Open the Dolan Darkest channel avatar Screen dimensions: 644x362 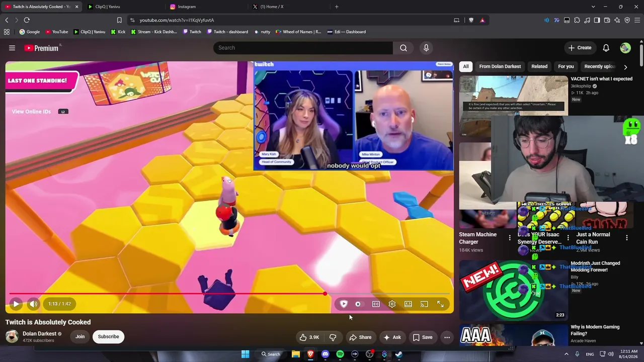12,337
